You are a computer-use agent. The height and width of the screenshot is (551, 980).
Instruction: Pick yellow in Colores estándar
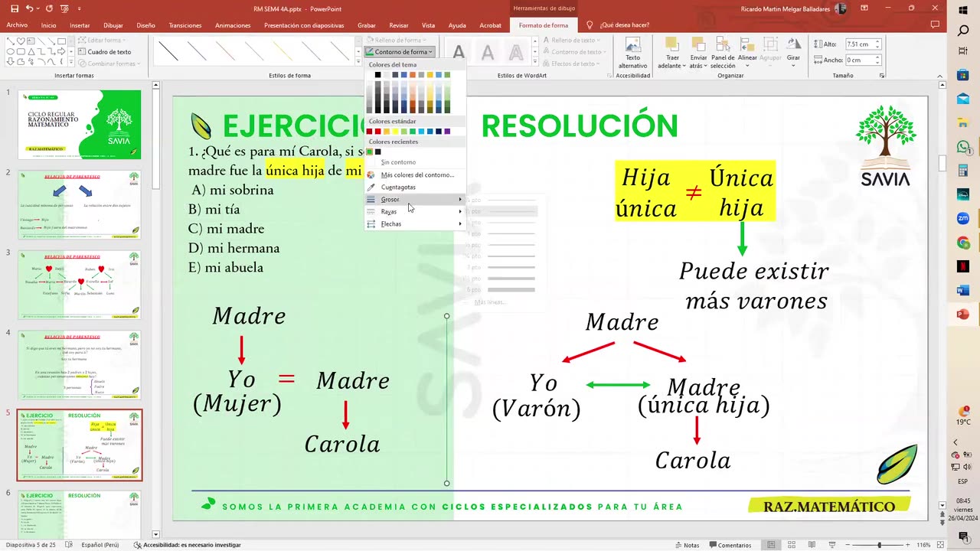(x=395, y=132)
